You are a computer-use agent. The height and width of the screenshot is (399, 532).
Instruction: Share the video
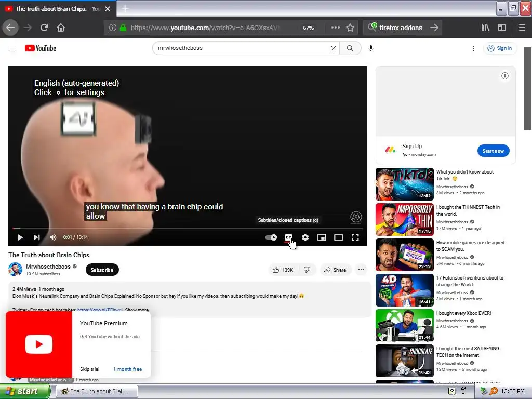[335, 270]
